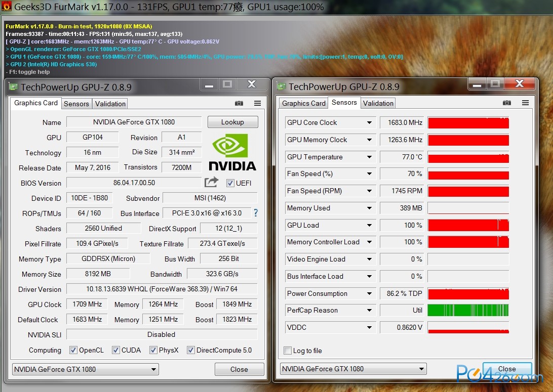Click the GPU Load graph bar
Screen dimensions: 553x392
click(468, 225)
